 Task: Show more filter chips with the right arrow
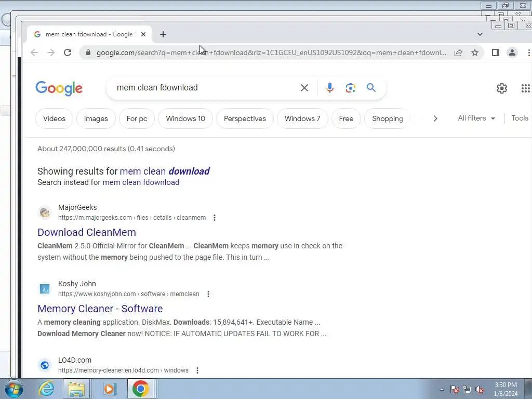435,118
